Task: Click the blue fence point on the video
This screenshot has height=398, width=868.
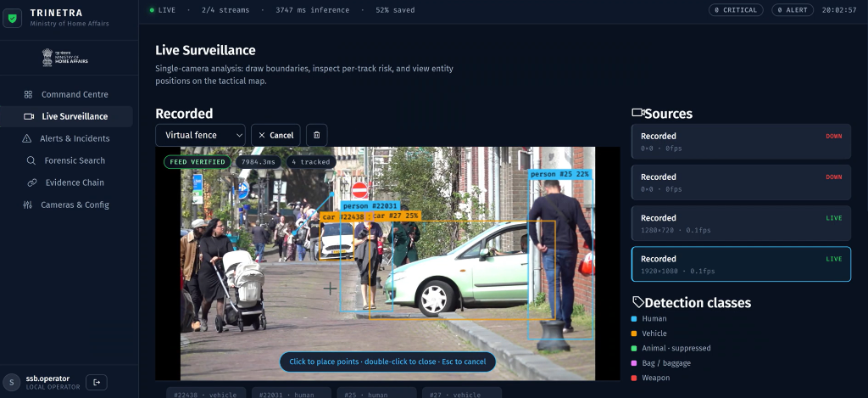Action: pos(332,194)
